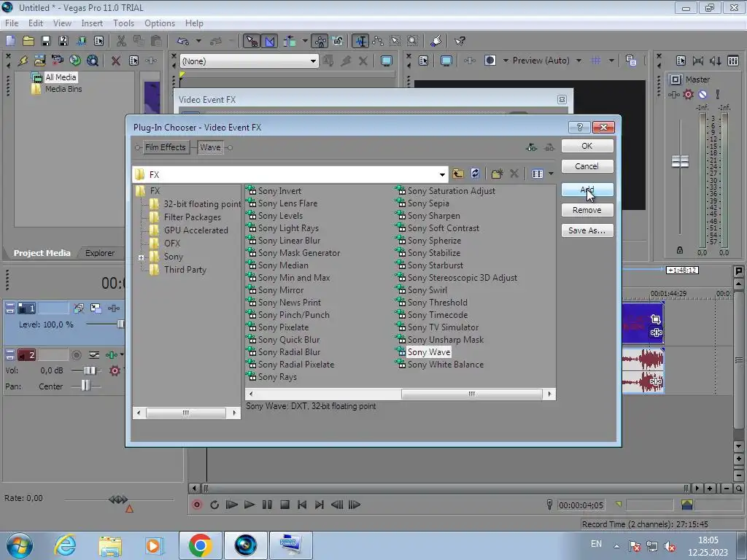The width and height of the screenshot is (747, 560).
Task: Click the New project icon in main toolbar
Action: coord(10,41)
